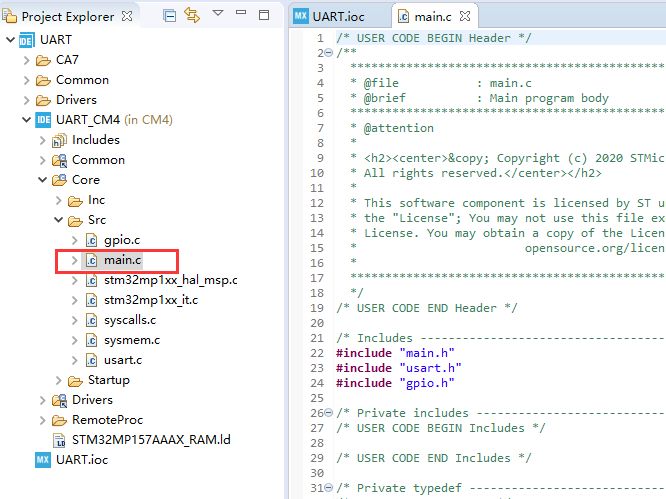Maximize the Project Explorer panel

(x=264, y=15)
